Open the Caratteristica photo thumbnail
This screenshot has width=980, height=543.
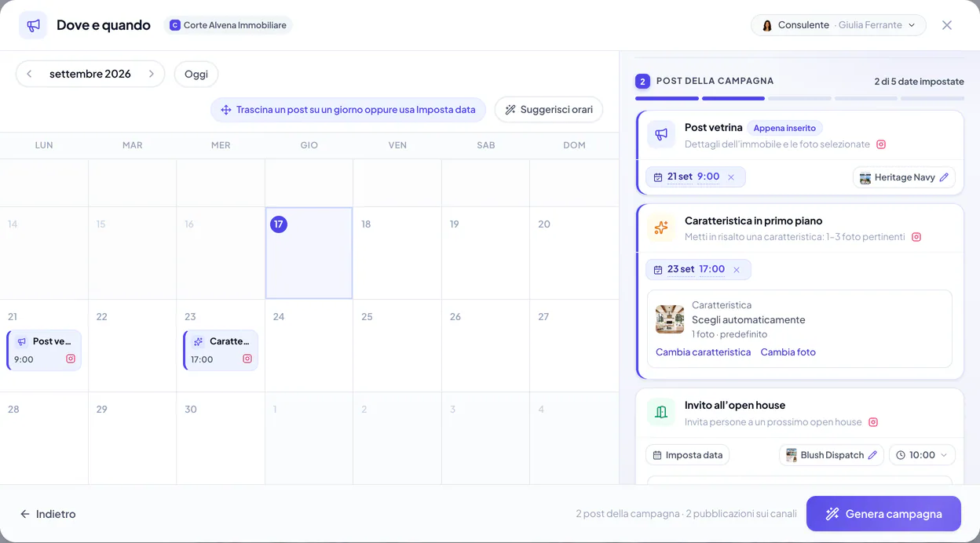pos(670,319)
